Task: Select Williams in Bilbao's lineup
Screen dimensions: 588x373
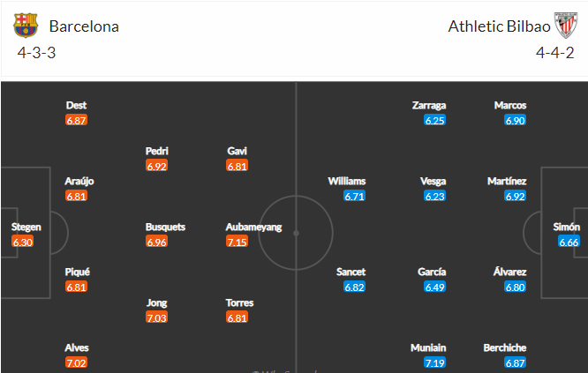Action: [346, 181]
